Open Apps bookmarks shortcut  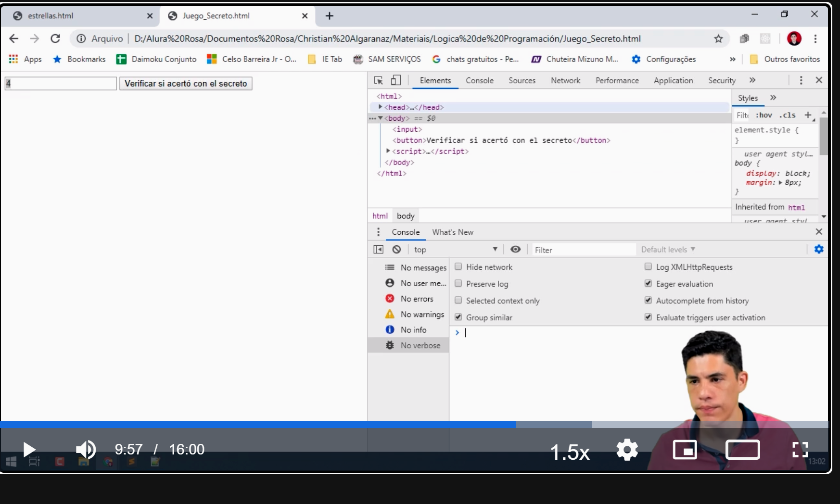pos(25,59)
